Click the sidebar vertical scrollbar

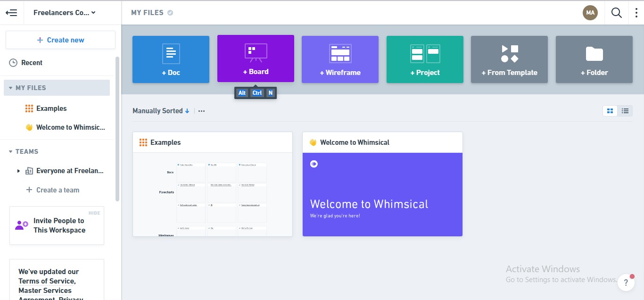tap(117, 129)
